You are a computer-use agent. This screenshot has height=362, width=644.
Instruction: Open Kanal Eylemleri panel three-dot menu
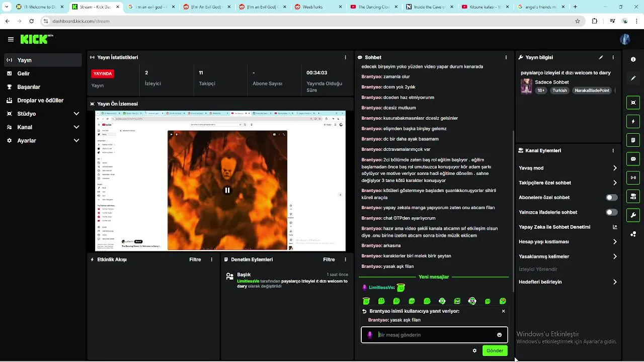[x=613, y=150]
